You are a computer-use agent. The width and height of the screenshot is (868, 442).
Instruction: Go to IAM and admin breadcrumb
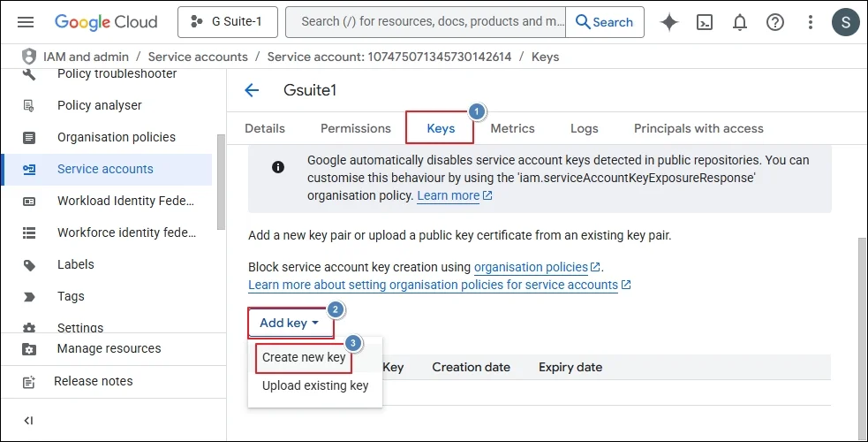86,57
